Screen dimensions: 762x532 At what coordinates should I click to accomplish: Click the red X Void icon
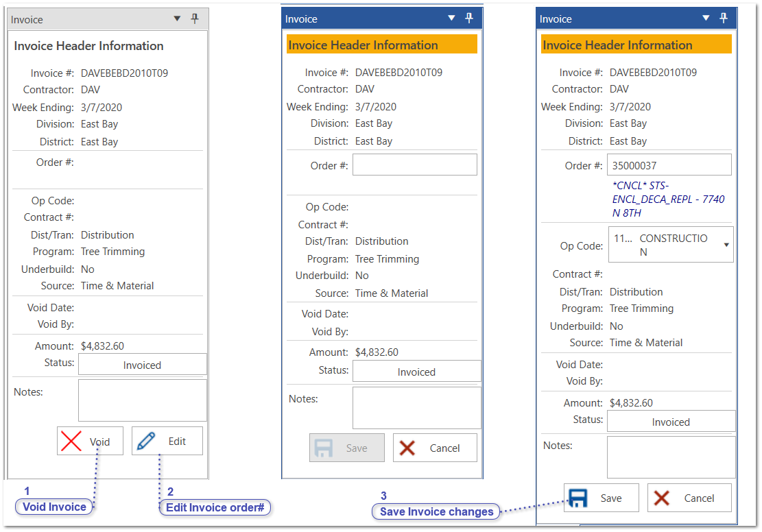72,442
